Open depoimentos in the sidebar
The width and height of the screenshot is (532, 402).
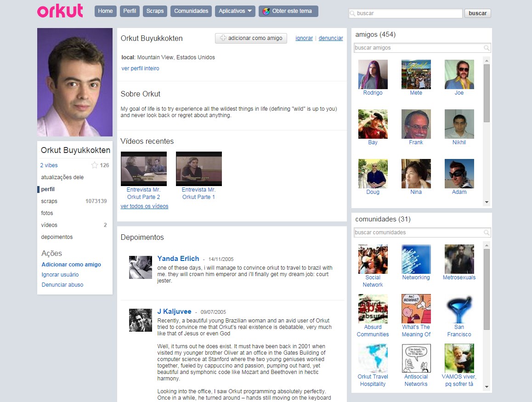tap(57, 237)
